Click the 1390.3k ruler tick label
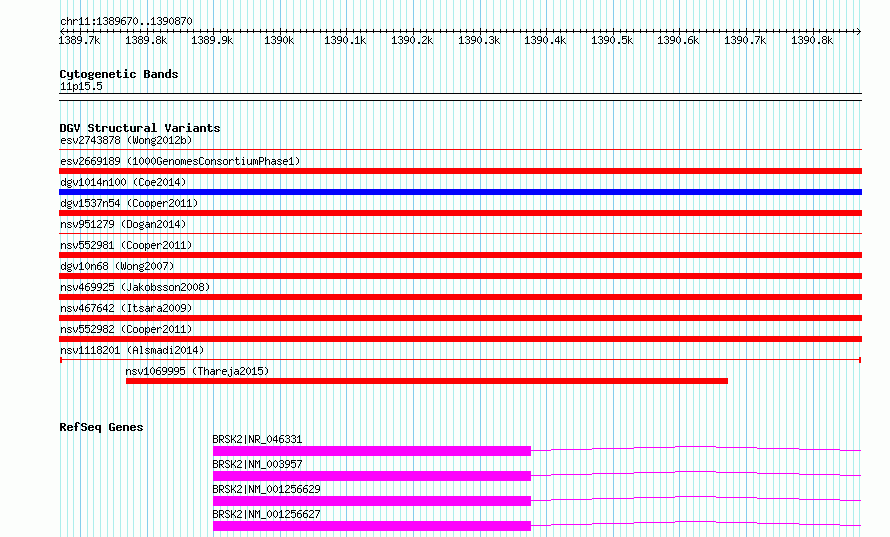890x537 pixels. 479,40
